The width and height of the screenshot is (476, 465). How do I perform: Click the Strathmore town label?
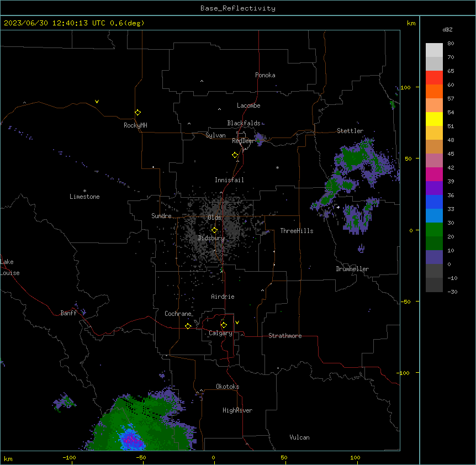pyautogui.click(x=285, y=336)
